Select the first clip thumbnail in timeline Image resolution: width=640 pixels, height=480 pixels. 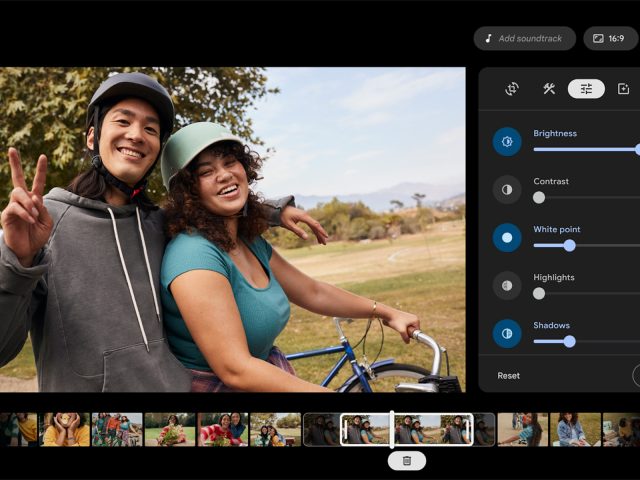[18, 429]
